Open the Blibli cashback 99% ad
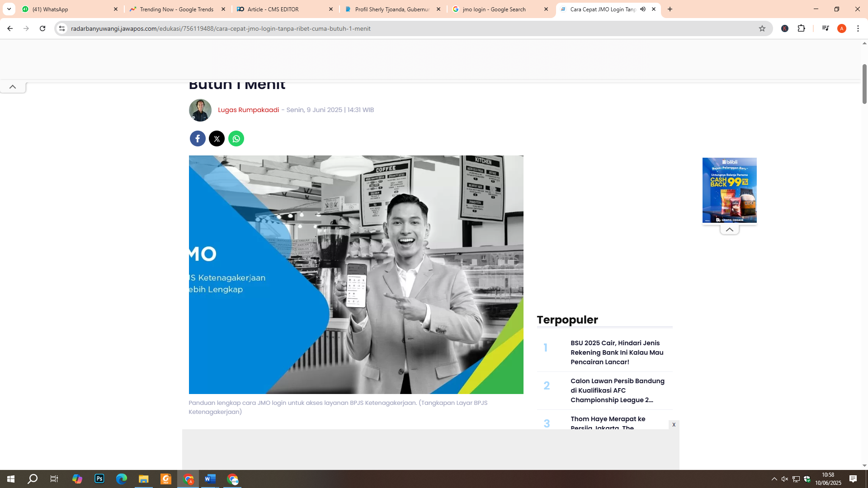 pos(730,190)
